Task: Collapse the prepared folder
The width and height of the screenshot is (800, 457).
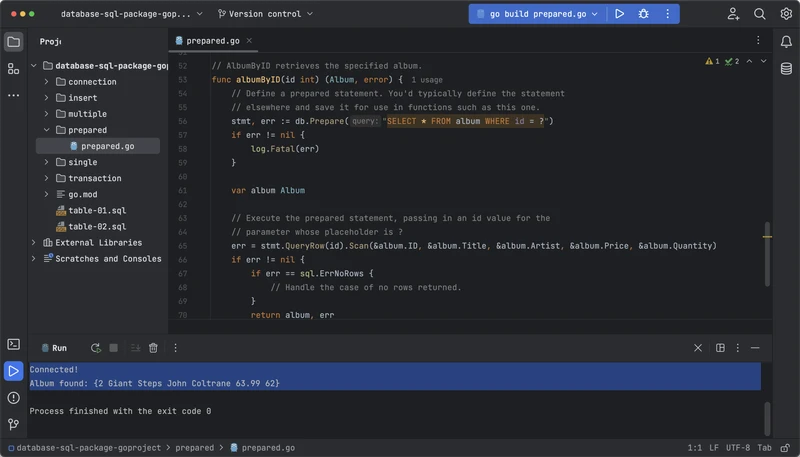Action: pos(47,130)
